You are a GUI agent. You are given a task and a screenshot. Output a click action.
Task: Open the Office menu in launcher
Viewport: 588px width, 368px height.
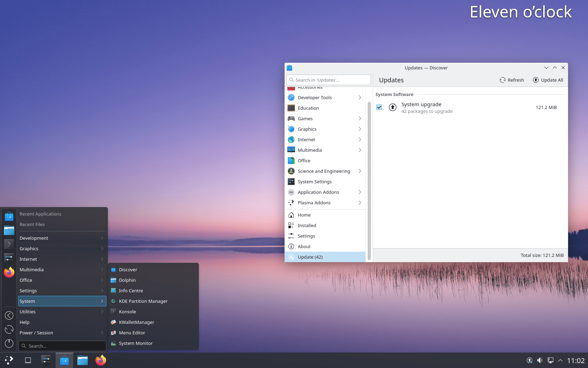(62, 280)
